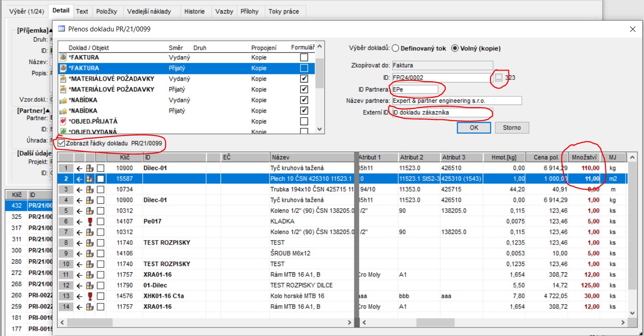The image size is (644, 336).
Task: Check Formulář for OBJED.PŘIJATÁ
Action: pyautogui.click(x=304, y=121)
